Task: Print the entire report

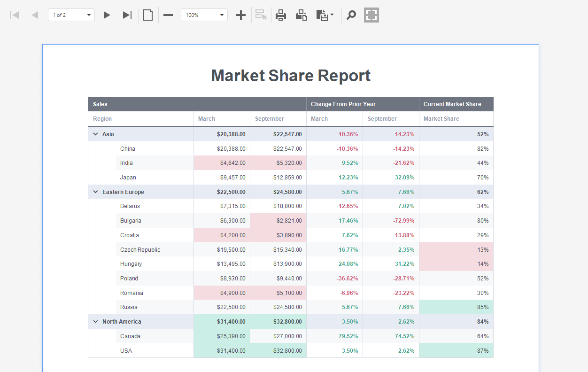Action: 281,15
